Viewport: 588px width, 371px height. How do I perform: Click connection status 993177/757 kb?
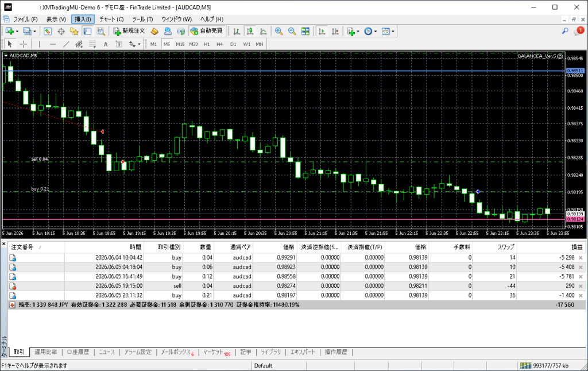click(x=544, y=365)
